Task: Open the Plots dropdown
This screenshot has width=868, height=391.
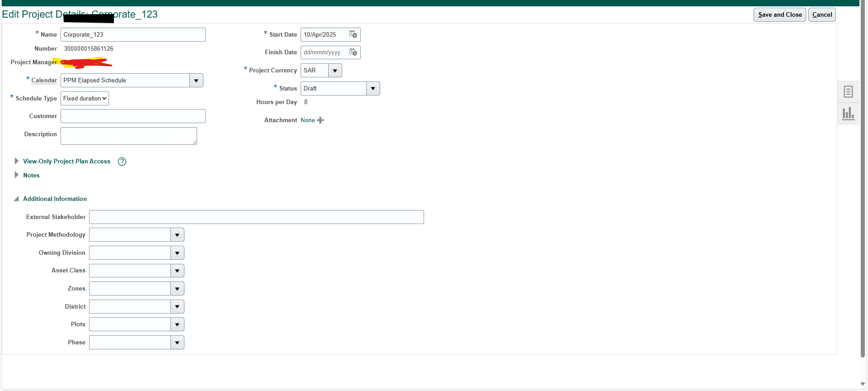Action: click(177, 324)
